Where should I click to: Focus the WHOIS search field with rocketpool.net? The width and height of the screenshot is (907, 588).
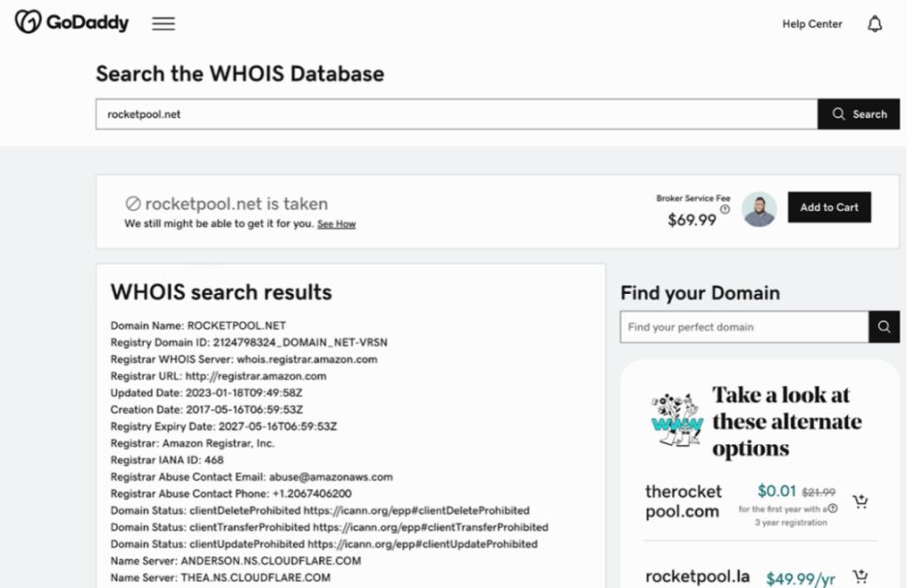456,114
